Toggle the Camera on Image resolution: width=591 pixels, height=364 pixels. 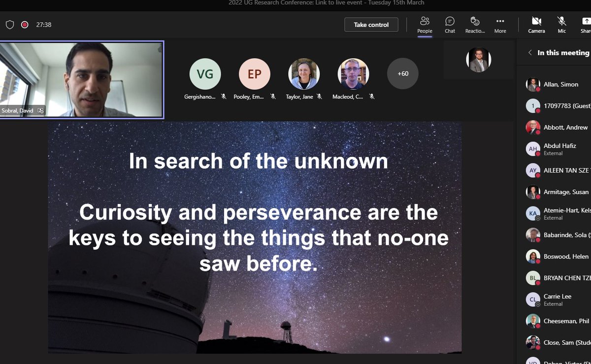536,25
